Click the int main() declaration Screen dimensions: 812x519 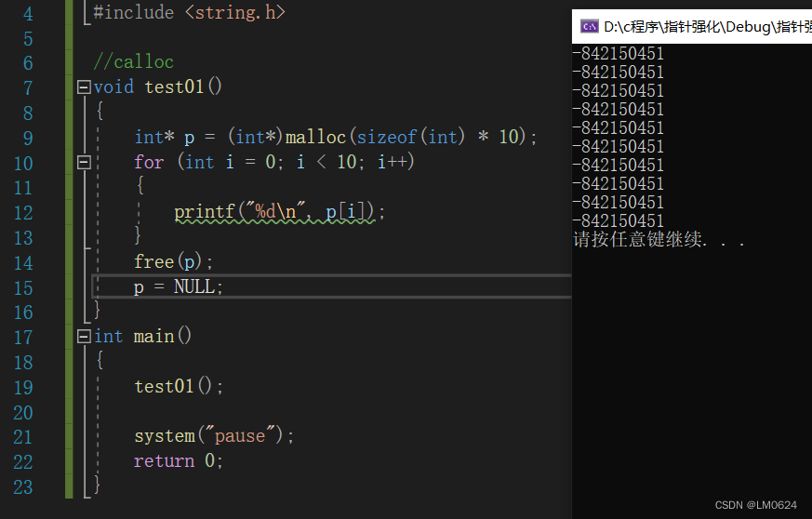click(x=142, y=336)
